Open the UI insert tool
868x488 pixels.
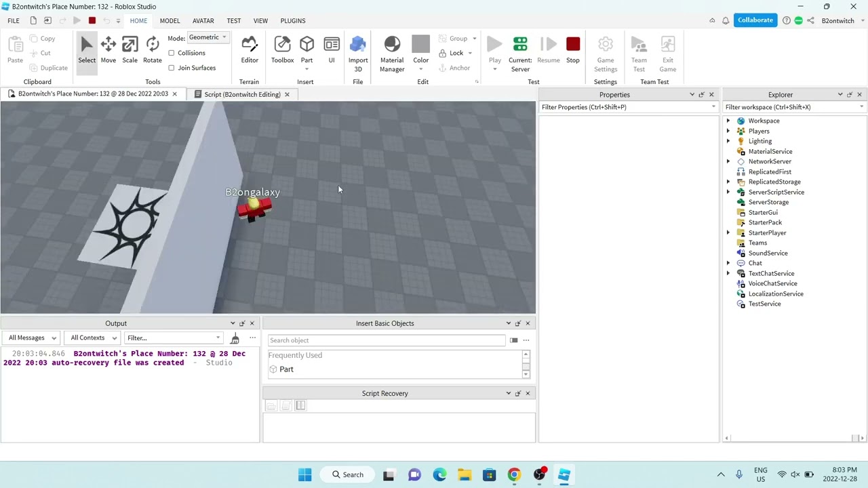[x=332, y=51]
